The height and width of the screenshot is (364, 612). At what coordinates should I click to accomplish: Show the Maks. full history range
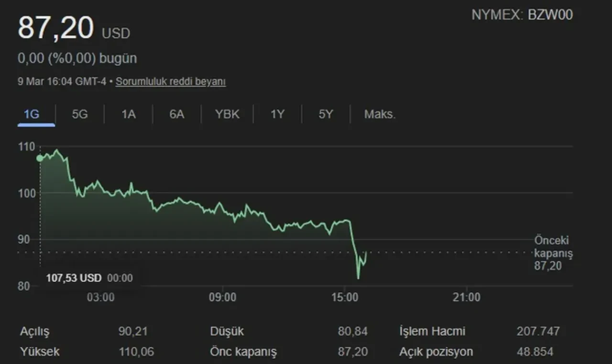[380, 115]
